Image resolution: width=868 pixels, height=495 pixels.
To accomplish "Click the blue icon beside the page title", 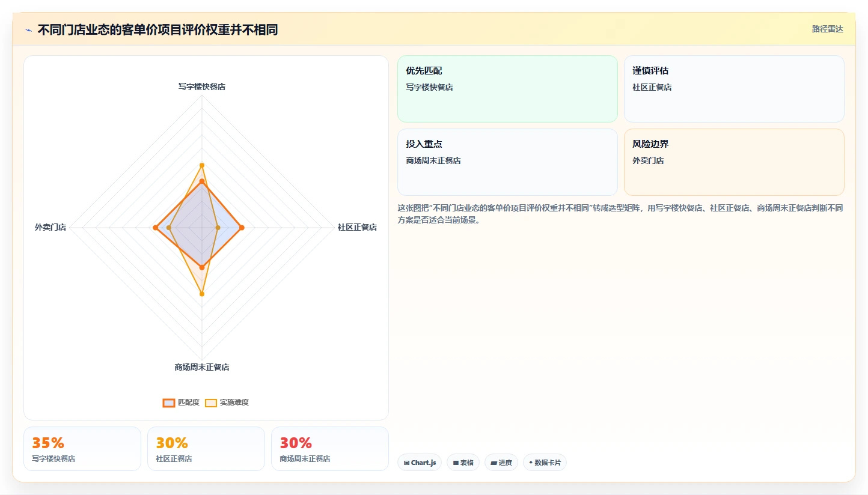I will click(29, 30).
